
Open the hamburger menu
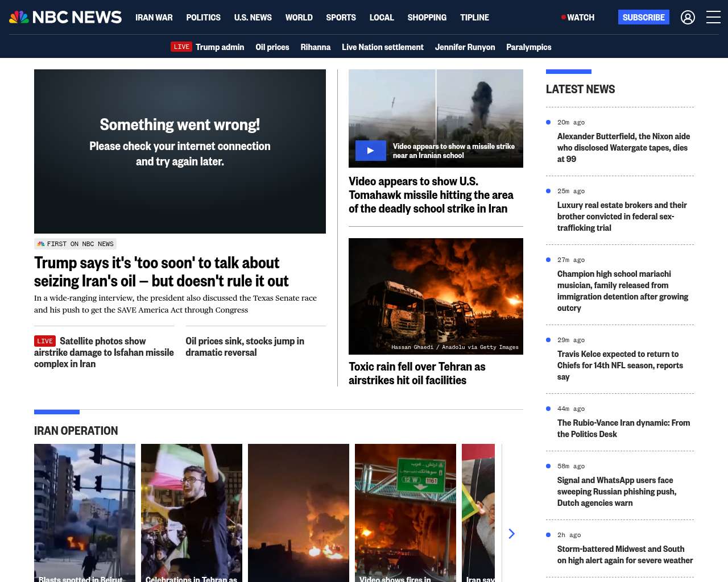point(713,18)
